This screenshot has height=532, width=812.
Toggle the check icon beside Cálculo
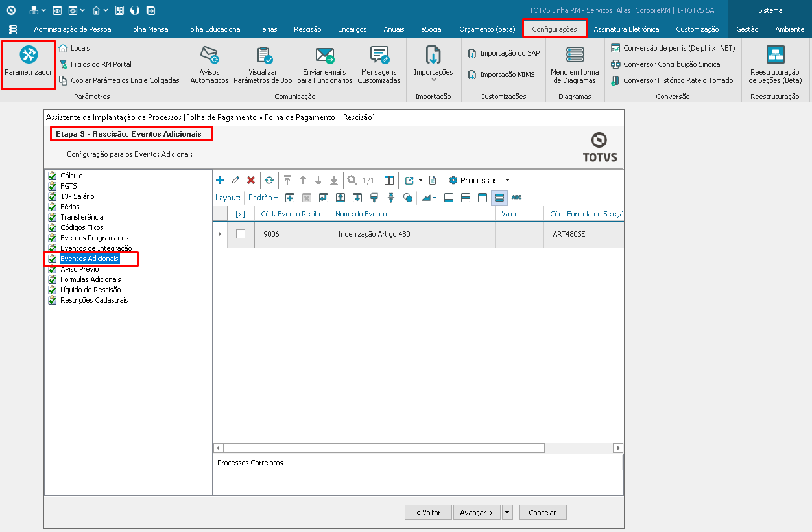point(53,176)
